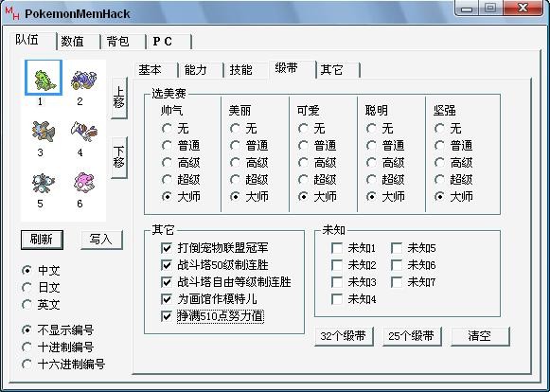The width and height of the screenshot is (550, 392).
Task: Select 日文 language option
Action: 41,288
